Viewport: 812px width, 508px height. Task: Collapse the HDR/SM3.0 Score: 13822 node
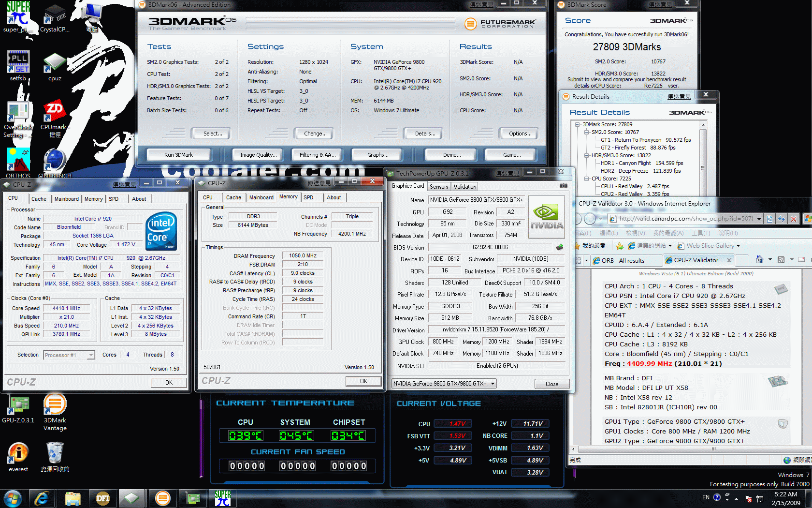click(586, 155)
